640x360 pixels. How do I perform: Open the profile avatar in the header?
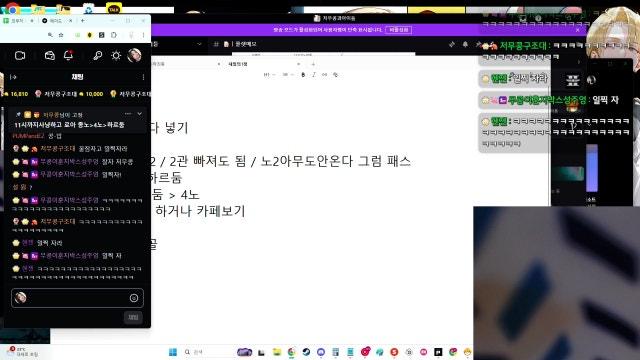[134, 55]
